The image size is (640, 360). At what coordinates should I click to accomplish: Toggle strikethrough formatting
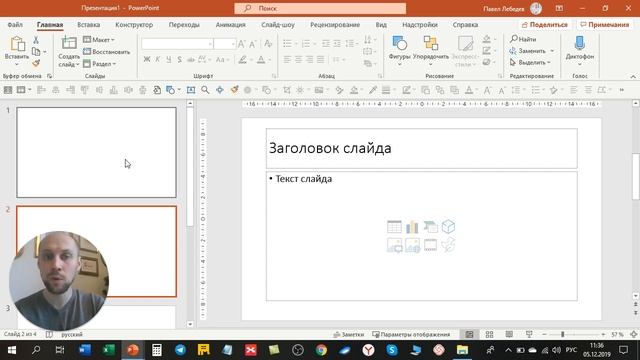[x=191, y=60]
